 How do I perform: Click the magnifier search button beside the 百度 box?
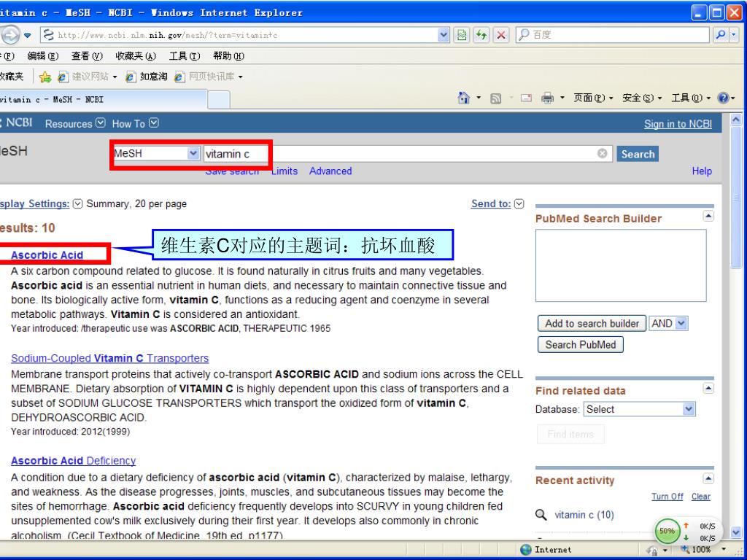tap(721, 35)
